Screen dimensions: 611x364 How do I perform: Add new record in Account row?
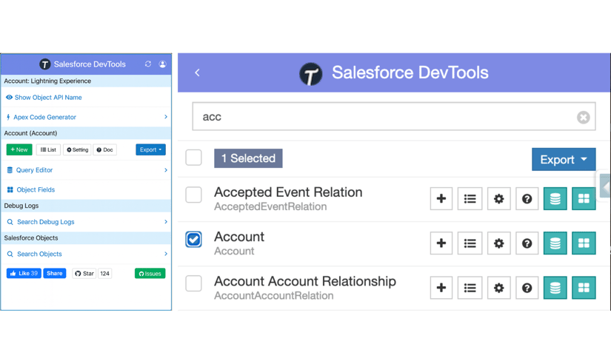click(x=441, y=243)
